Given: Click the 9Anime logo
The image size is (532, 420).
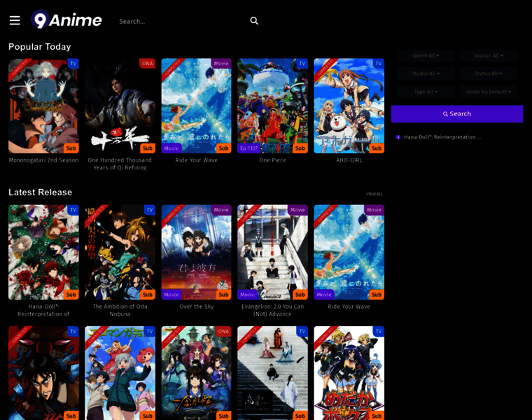Looking at the screenshot, I should pos(66,20).
